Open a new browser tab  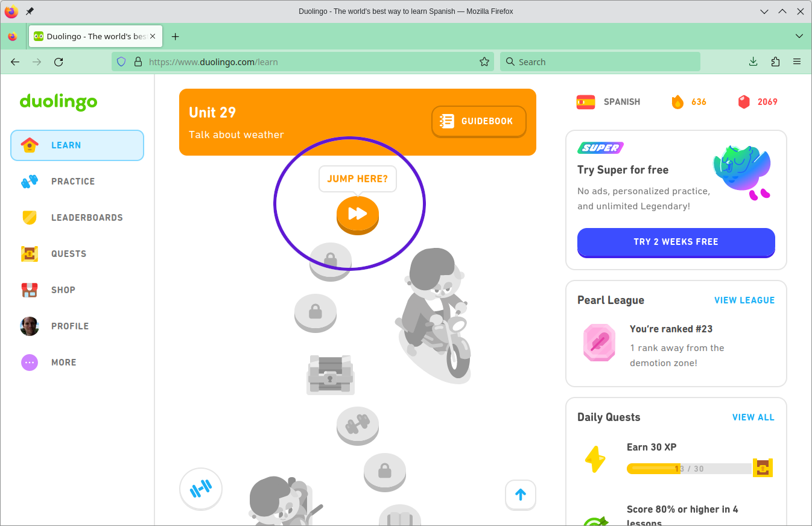click(x=176, y=37)
